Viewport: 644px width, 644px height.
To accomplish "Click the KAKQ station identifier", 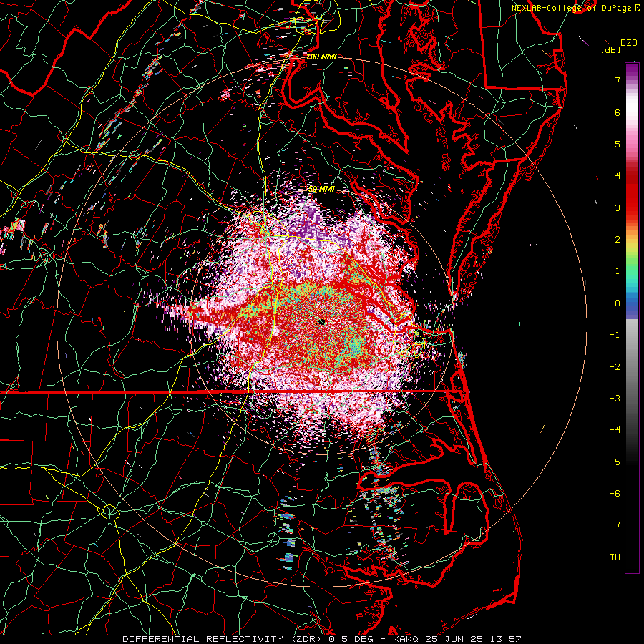I will click(x=406, y=639).
